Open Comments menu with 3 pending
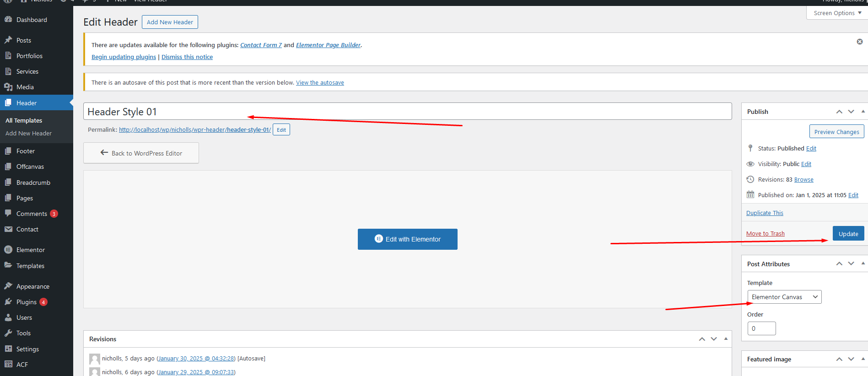 pyautogui.click(x=37, y=214)
